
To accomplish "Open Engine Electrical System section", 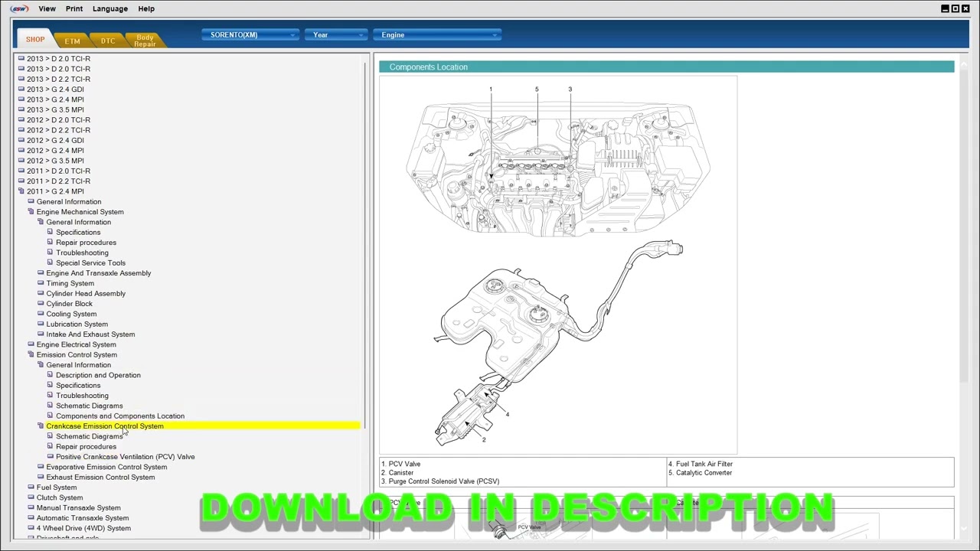I will pyautogui.click(x=77, y=344).
